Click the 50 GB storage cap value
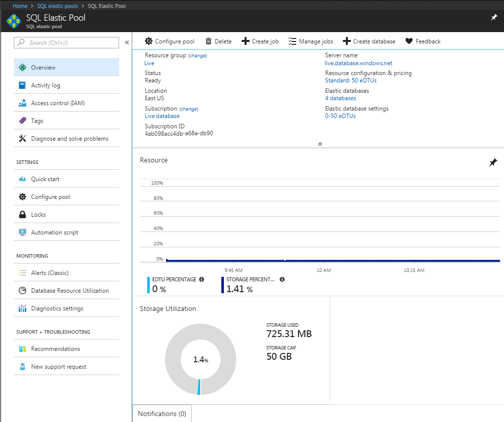 coord(279,356)
